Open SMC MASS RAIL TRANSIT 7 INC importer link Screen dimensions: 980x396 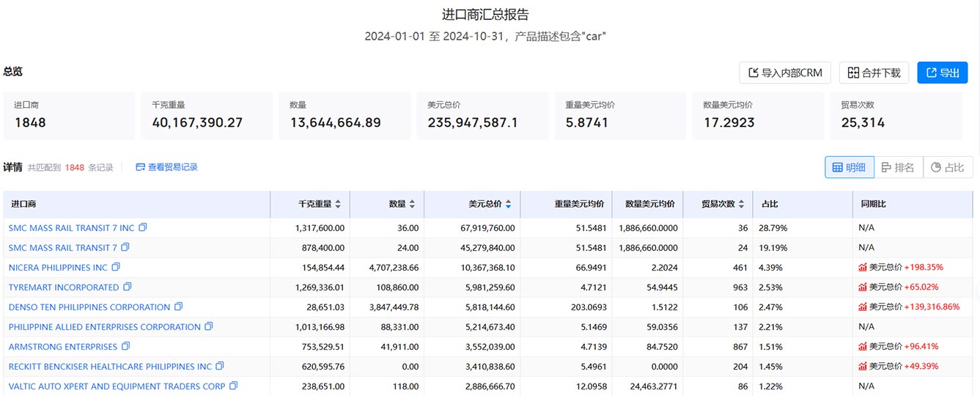click(72, 228)
